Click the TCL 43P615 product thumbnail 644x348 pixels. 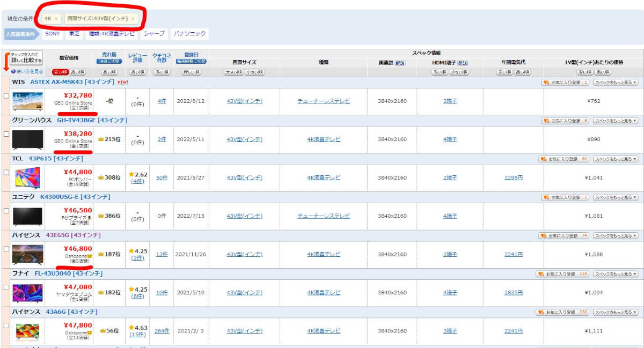click(27, 178)
